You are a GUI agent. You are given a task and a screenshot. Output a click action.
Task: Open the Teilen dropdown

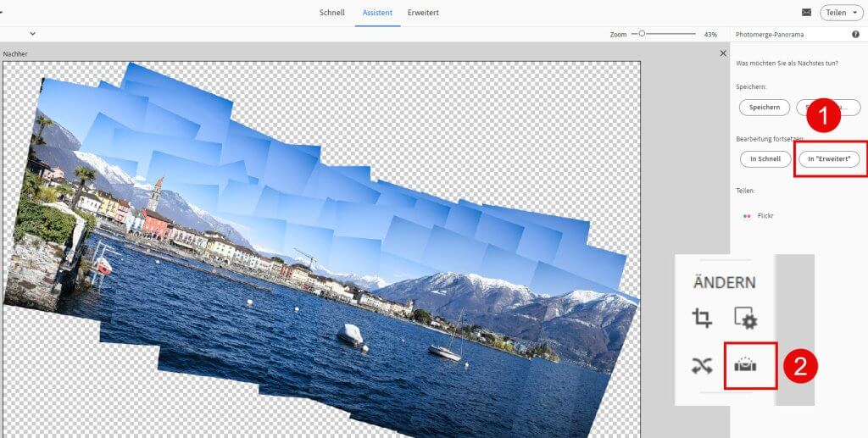[842, 12]
